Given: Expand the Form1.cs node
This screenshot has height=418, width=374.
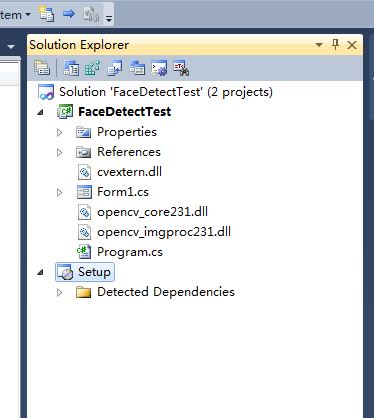Looking at the screenshot, I should pyautogui.click(x=60, y=192).
